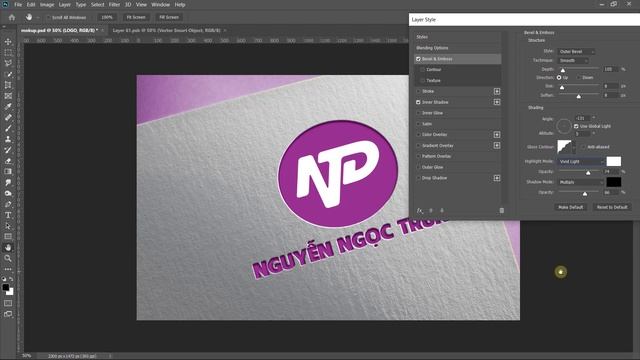The image size is (640, 360).
Task: Enable the Anti-aliased checkbox
Action: click(583, 147)
